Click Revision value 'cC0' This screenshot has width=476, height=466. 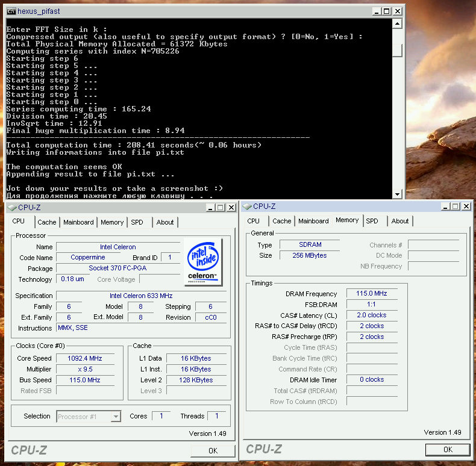click(211, 318)
